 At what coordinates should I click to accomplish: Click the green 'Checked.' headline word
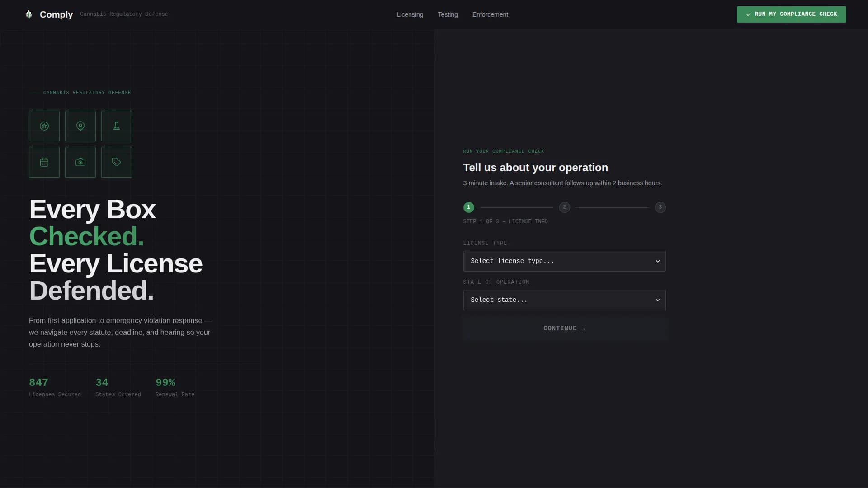(86, 236)
